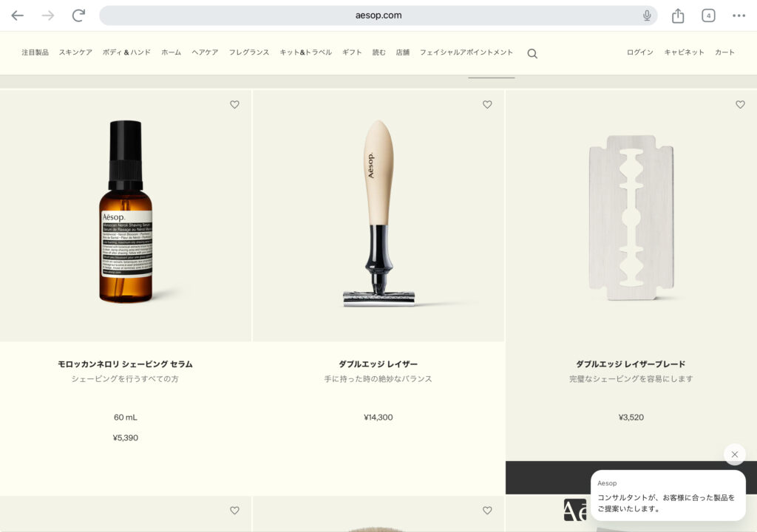This screenshot has width=757, height=532.
Task: Open the ダブルエッジ レイザー product title
Action: tap(378, 364)
